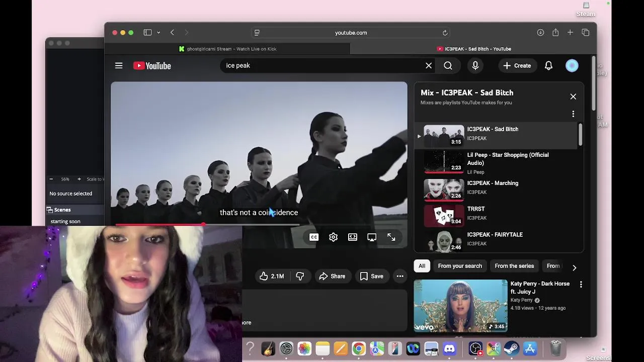The image size is (644, 362).
Task: Go back in Safari
Action: 172,33
